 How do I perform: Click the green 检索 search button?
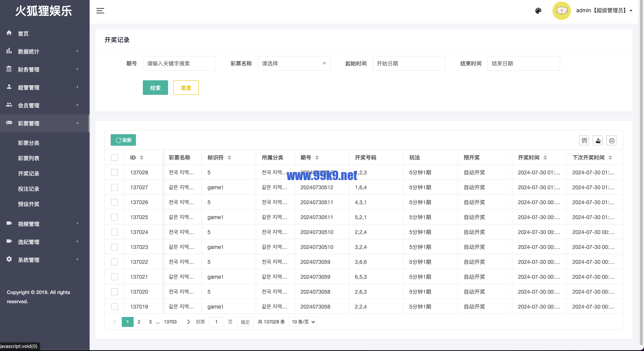click(x=155, y=88)
